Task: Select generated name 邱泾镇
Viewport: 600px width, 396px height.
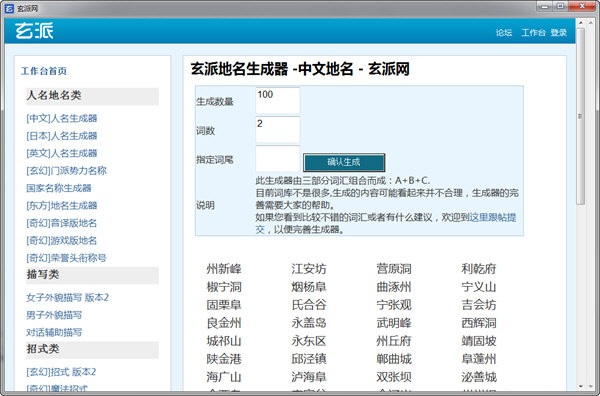Action: click(x=309, y=359)
